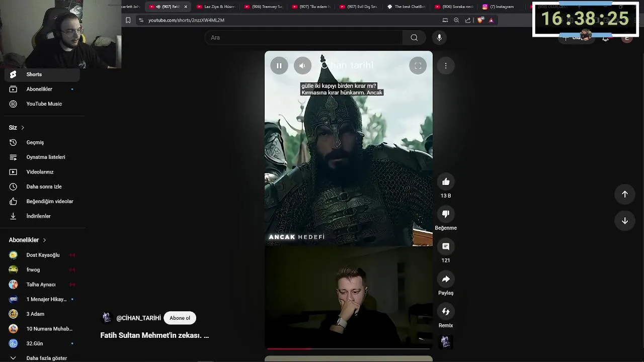Screen dimensions: 644x362
Task: Search with the magnifier button
Action: point(414,38)
